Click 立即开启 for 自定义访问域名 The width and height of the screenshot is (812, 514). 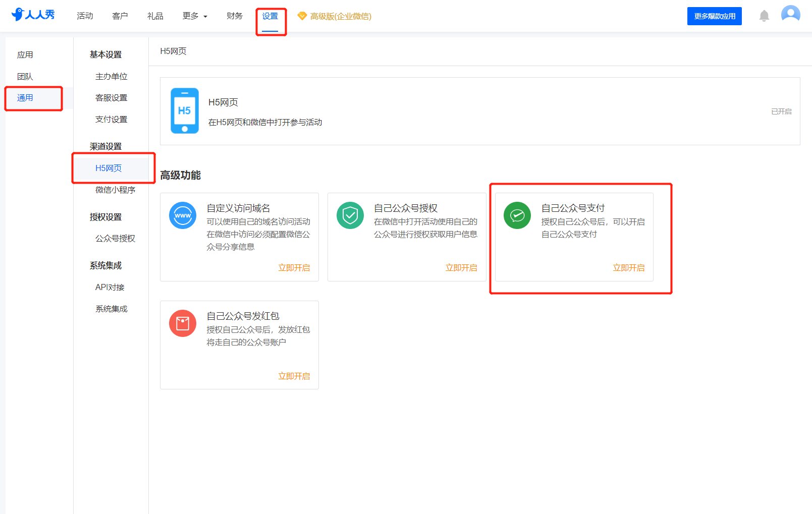[294, 268]
